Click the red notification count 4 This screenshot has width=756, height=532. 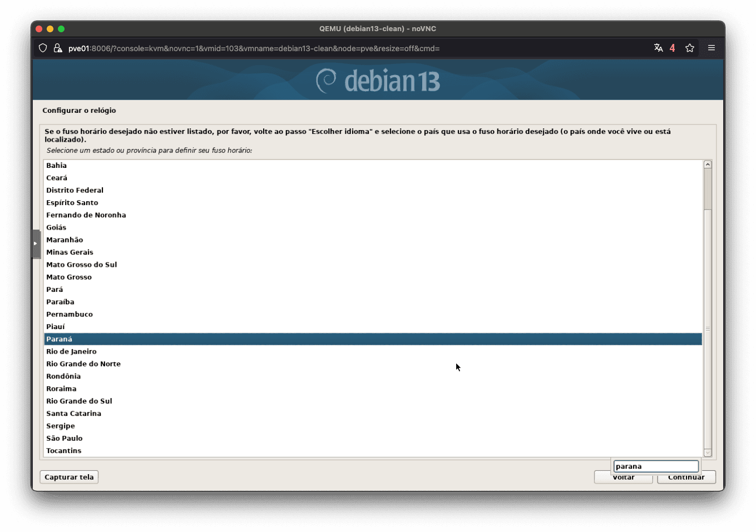pyautogui.click(x=672, y=48)
